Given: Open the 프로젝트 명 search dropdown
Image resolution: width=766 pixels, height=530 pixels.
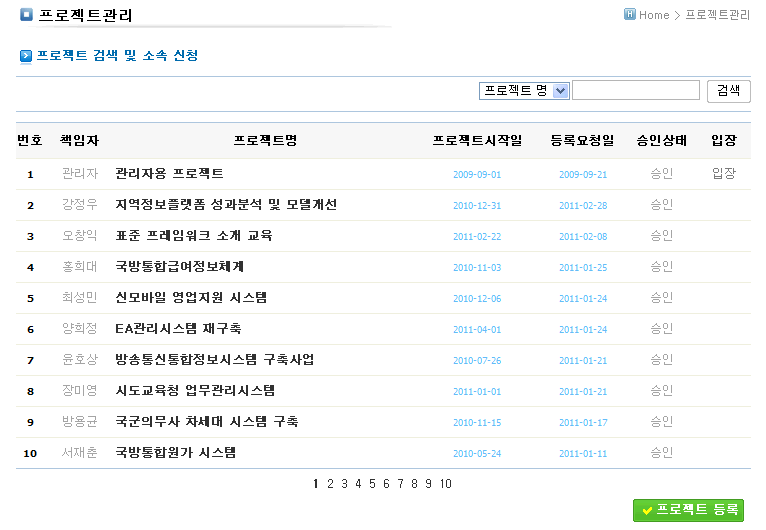Looking at the screenshot, I should coord(524,91).
